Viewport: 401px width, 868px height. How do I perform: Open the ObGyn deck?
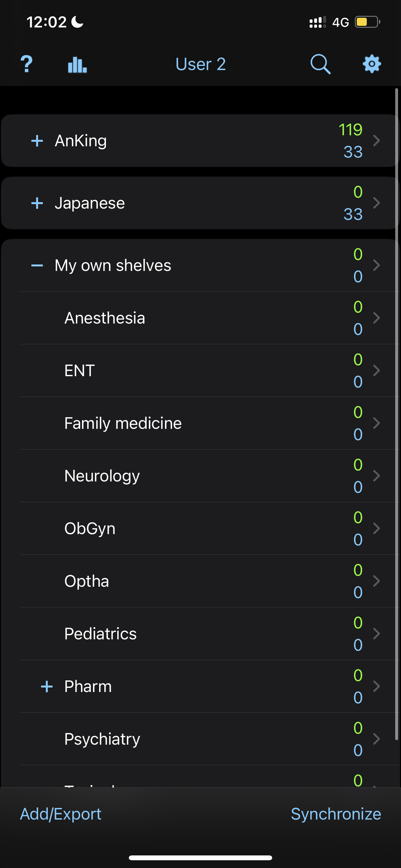pos(90,528)
